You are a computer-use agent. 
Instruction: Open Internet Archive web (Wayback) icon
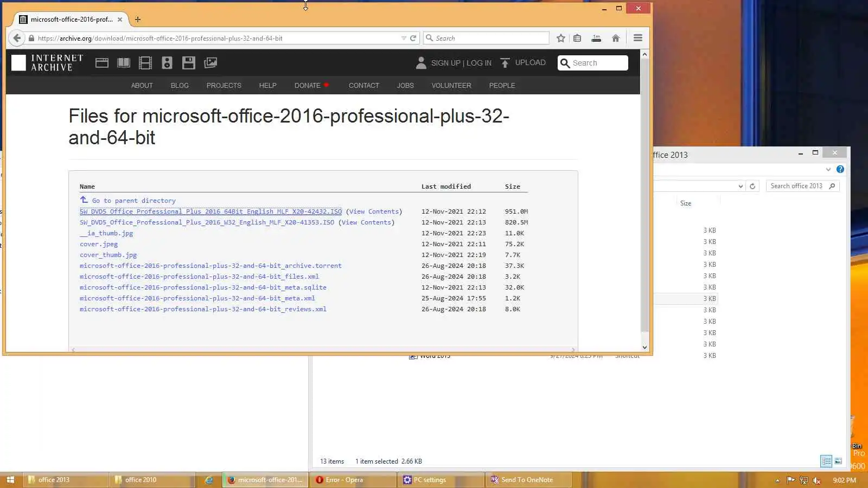(x=102, y=63)
